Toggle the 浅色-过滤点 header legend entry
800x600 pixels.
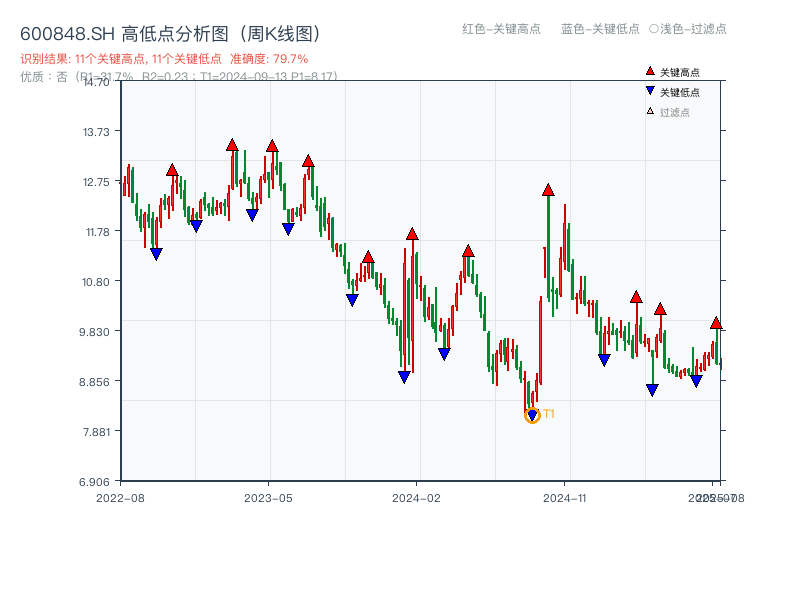tap(688, 29)
